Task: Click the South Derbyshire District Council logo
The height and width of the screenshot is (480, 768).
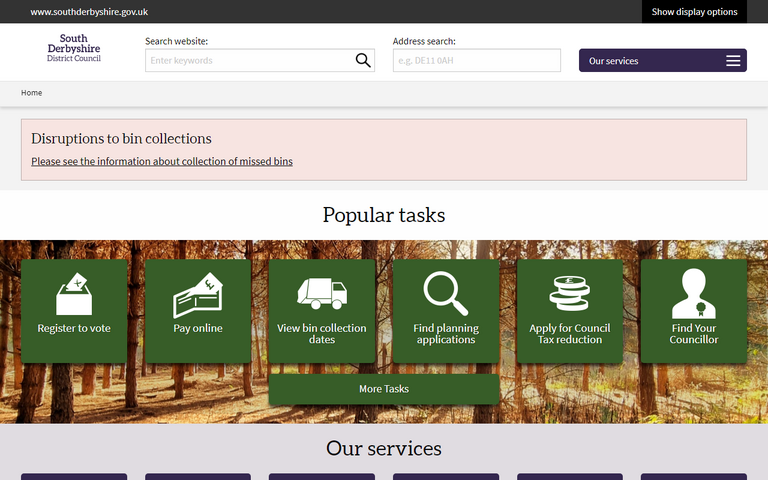Action: point(74,49)
